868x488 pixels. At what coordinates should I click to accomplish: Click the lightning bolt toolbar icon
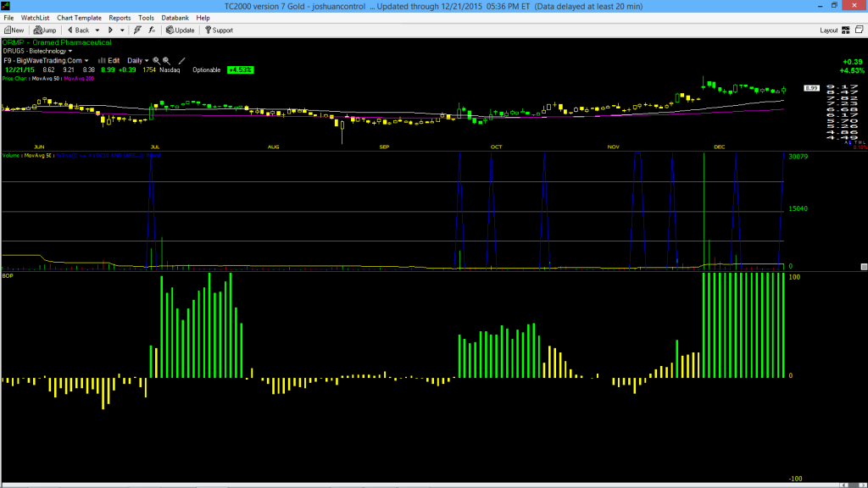pos(138,30)
